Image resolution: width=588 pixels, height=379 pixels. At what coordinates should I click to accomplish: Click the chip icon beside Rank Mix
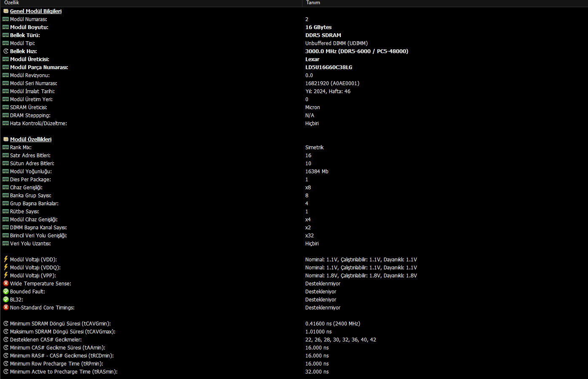[6, 148]
